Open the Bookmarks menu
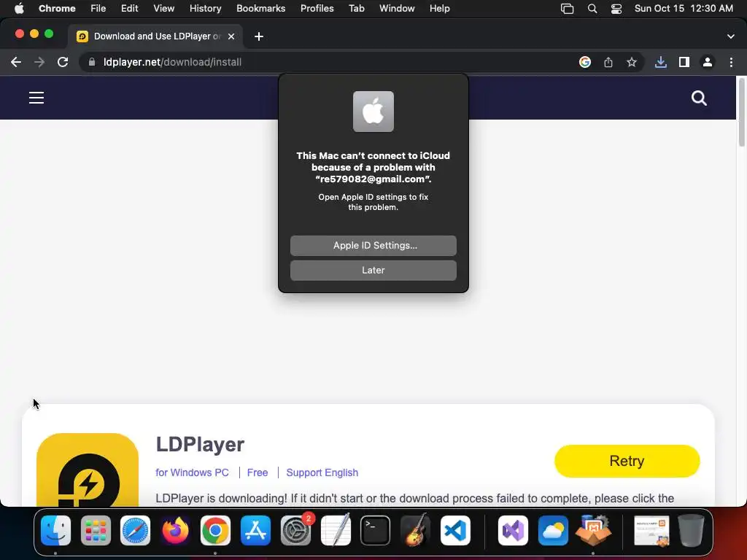The height and width of the screenshot is (560, 747). pyautogui.click(x=260, y=9)
